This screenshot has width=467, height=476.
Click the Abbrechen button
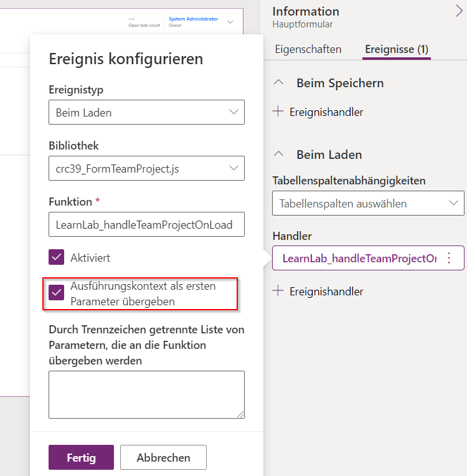163,457
